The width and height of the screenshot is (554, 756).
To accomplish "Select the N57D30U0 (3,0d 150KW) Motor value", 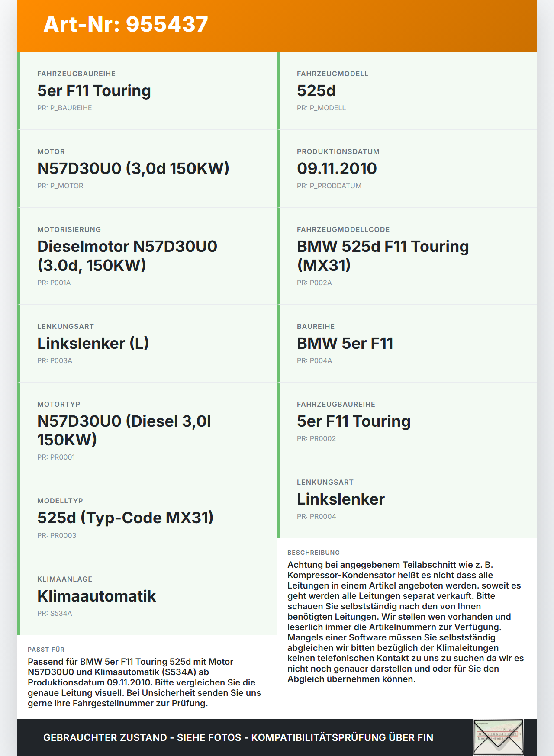I will [133, 168].
